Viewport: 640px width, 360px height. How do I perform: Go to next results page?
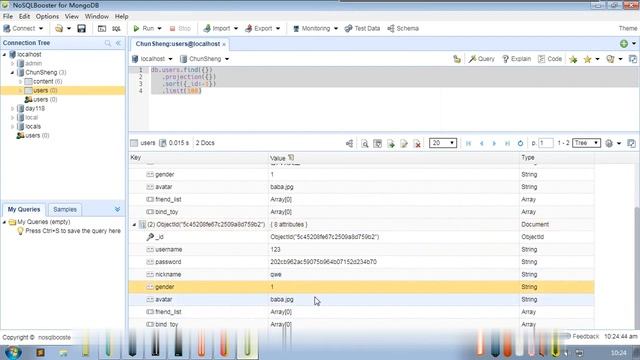click(494, 143)
